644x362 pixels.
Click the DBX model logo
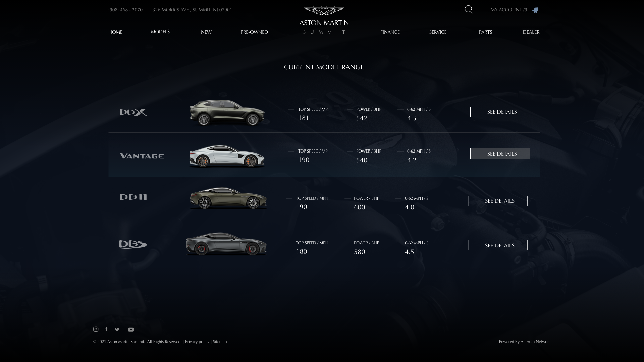[x=133, y=112]
